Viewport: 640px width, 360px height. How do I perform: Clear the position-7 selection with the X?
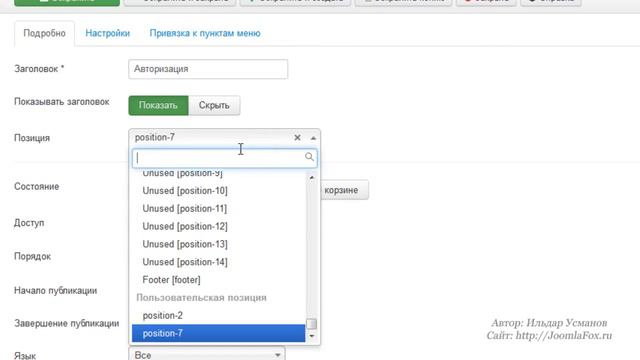[x=298, y=138]
